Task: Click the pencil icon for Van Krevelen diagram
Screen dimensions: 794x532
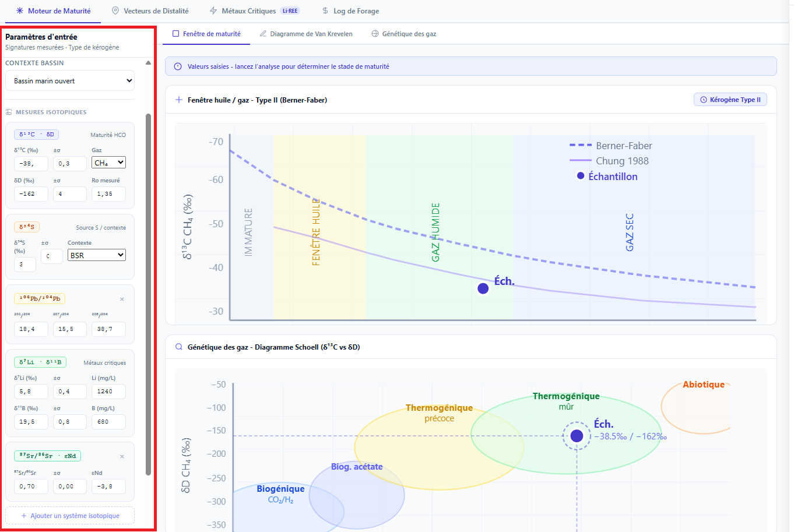Action: tap(263, 34)
